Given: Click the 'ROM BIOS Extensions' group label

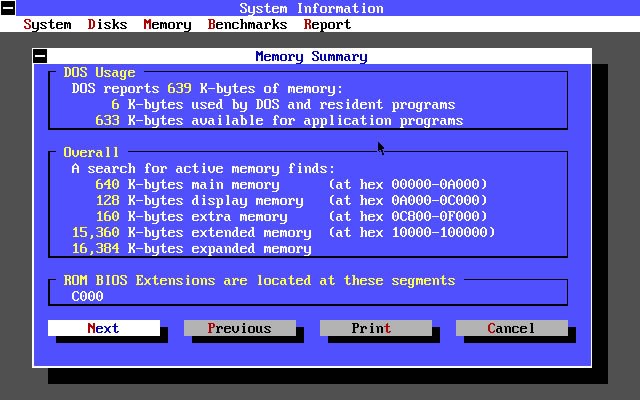Looking at the screenshot, I should pos(260,280).
